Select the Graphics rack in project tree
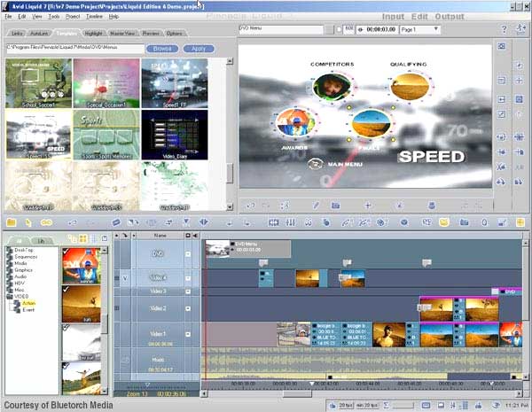This screenshot has width=532, height=412. pos(23,270)
